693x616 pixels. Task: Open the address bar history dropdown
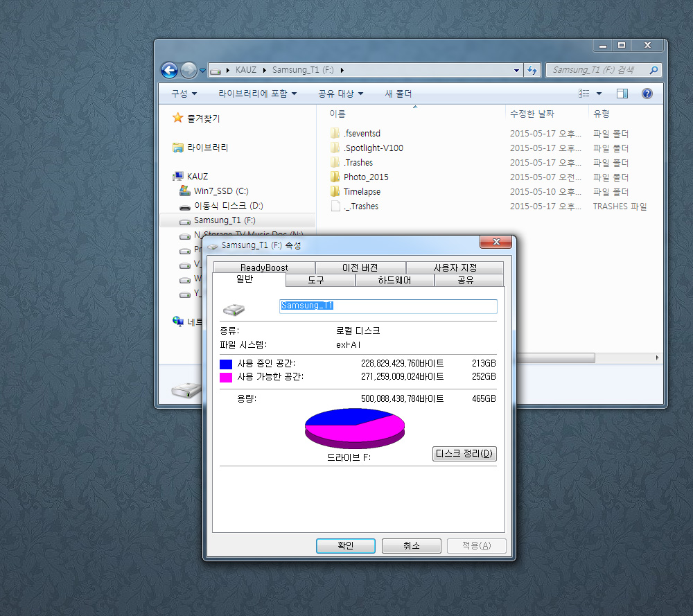click(x=516, y=70)
